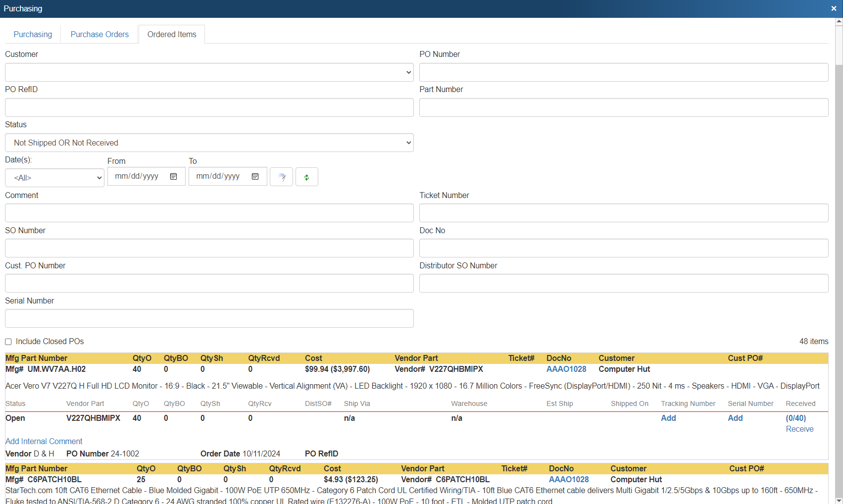The width and height of the screenshot is (843, 504).
Task: Click the clear filters eraser icon
Action: (281, 177)
